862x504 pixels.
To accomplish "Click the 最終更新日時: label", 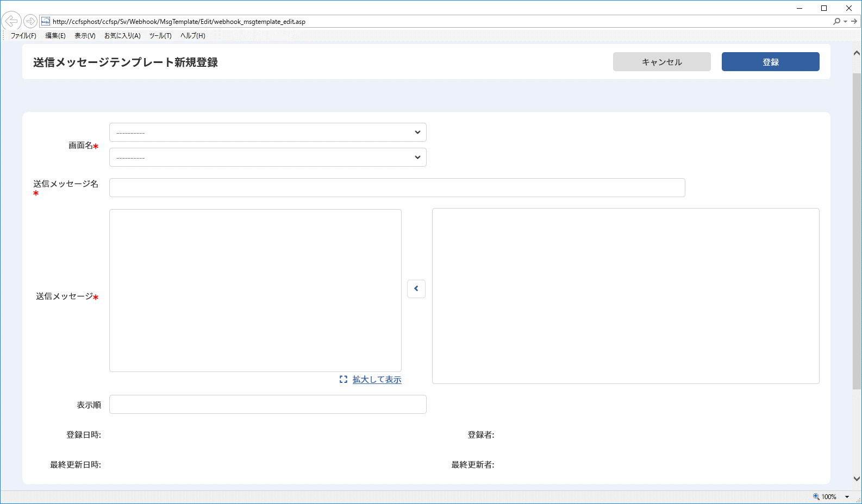I will [x=76, y=465].
